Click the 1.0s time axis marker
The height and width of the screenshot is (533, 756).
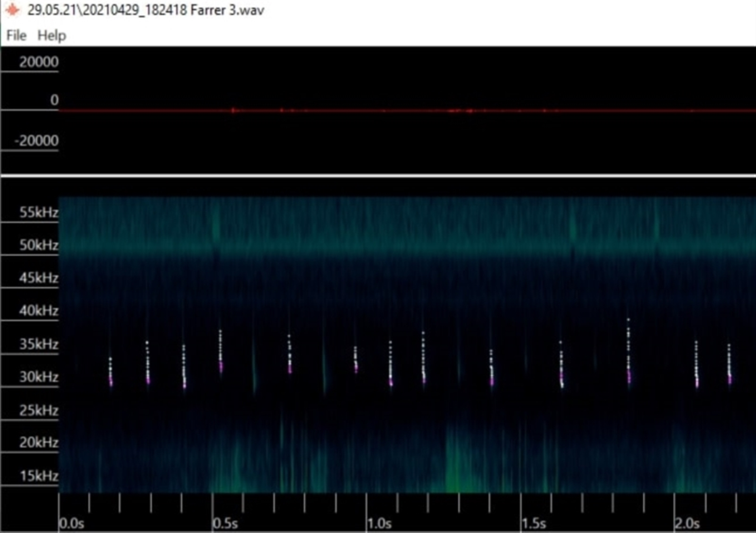[x=379, y=524]
